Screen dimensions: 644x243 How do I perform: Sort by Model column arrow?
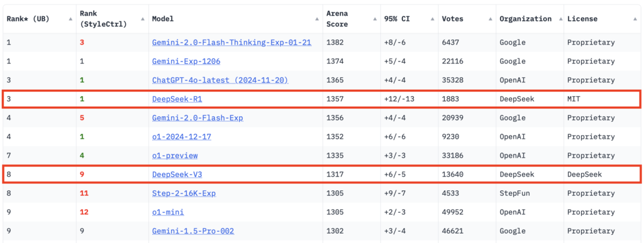click(317, 19)
